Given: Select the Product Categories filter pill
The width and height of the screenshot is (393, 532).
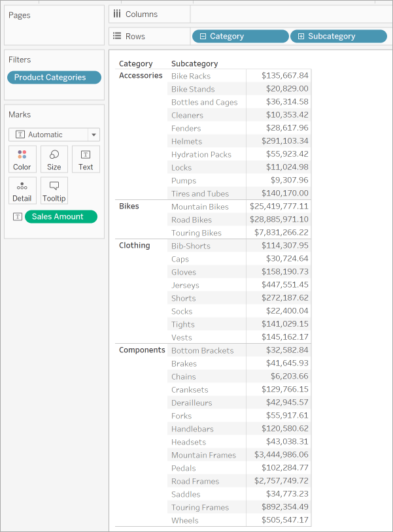Looking at the screenshot, I should click(54, 77).
